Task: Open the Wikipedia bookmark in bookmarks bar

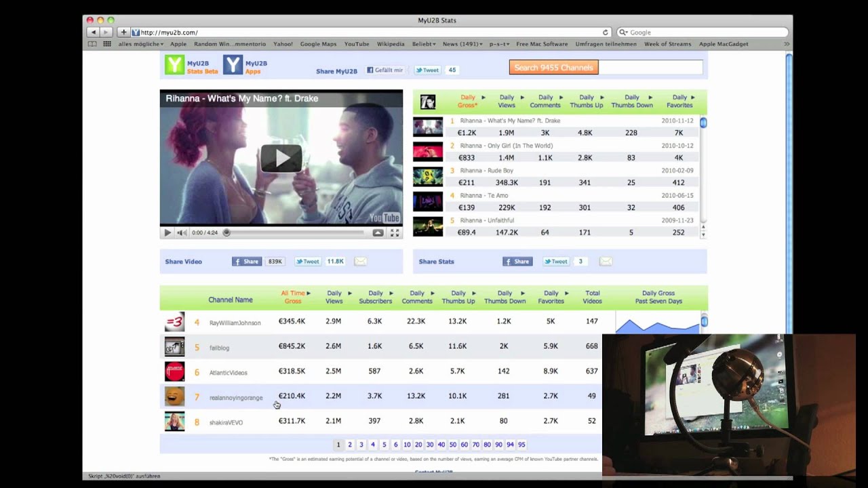Action: (391, 44)
